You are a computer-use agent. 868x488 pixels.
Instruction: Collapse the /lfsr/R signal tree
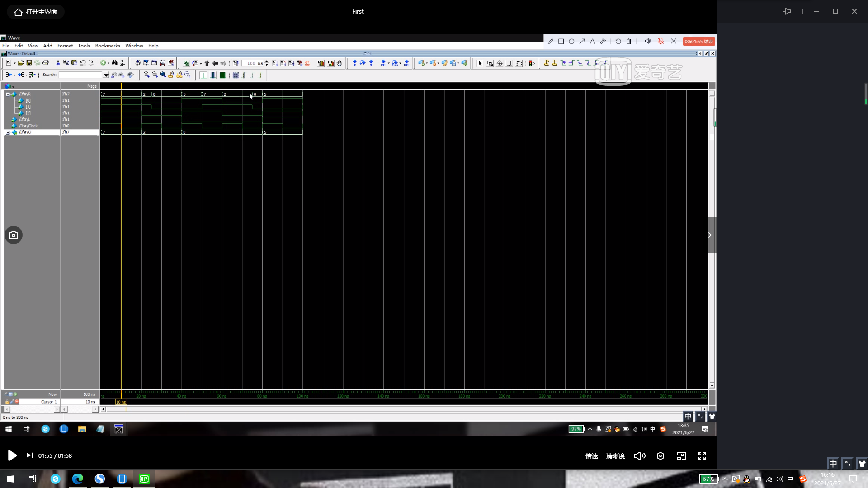coord(8,94)
